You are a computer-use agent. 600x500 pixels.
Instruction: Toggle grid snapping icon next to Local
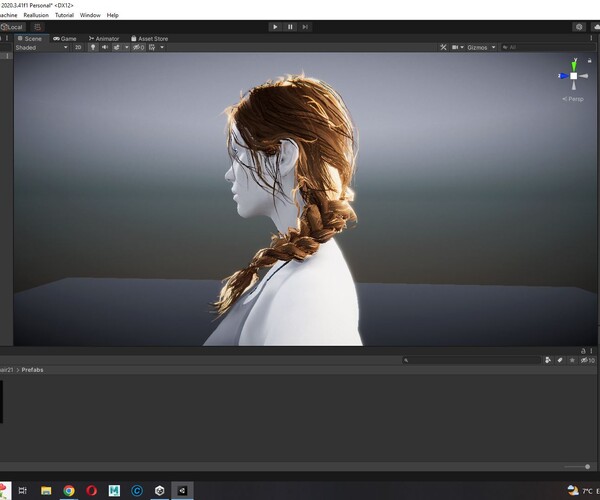click(37, 27)
